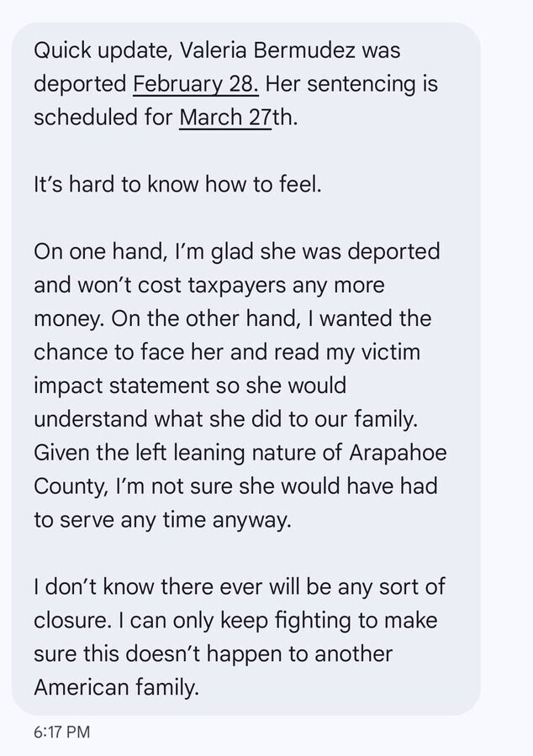Tap the sentence starting "I don't know there ever"
Viewport: 533px width, 756px height.
[239, 586]
